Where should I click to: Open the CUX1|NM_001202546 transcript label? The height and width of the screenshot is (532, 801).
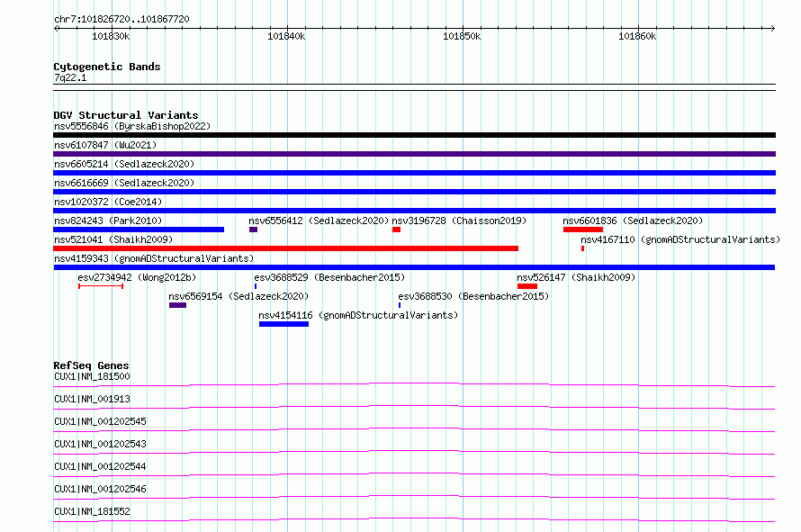pyautogui.click(x=100, y=489)
